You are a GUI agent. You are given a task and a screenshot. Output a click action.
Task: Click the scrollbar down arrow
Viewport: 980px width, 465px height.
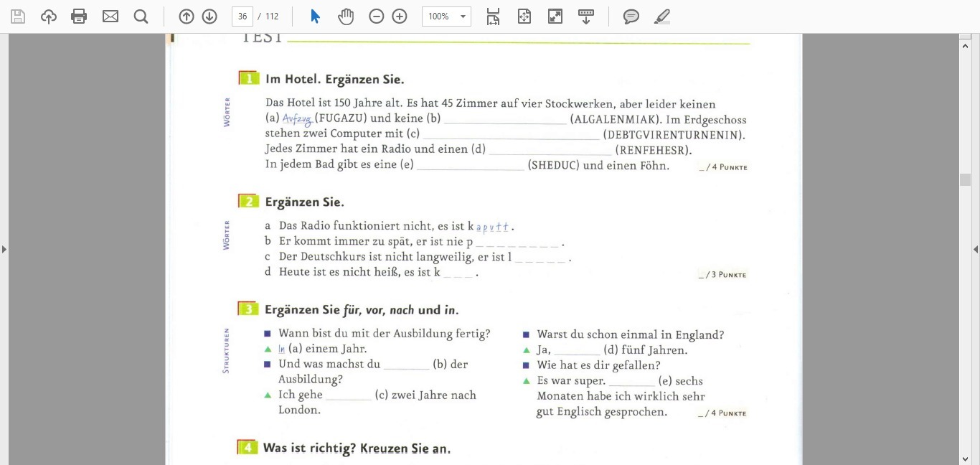(x=965, y=459)
